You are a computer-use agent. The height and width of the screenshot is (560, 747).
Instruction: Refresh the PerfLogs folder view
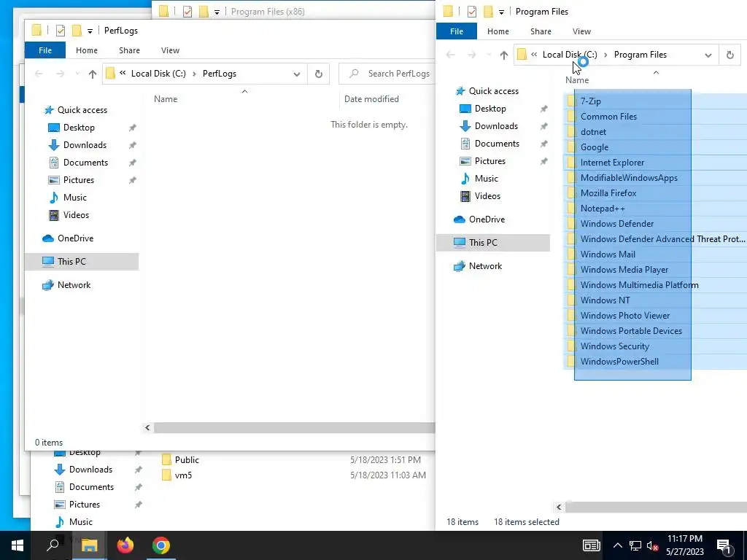click(x=319, y=74)
